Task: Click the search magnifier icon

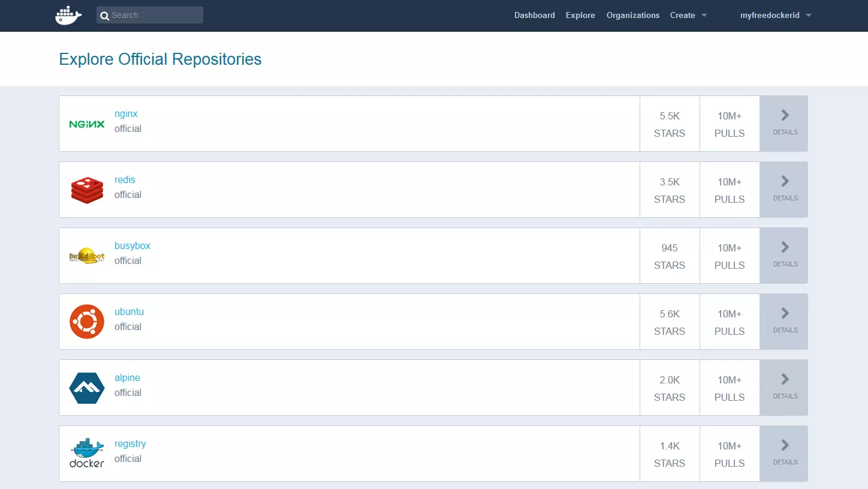Action: click(104, 14)
